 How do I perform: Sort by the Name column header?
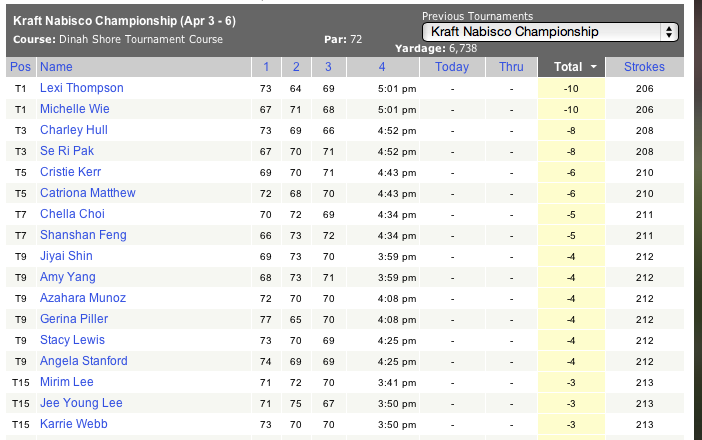tap(56, 67)
